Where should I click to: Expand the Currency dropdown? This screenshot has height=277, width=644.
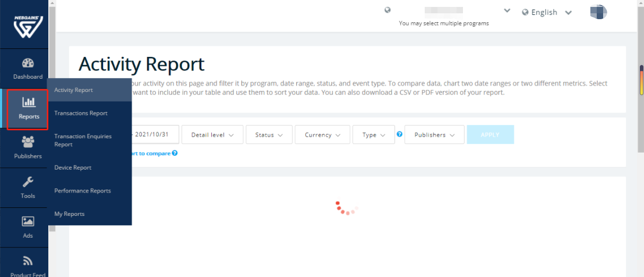(322, 135)
